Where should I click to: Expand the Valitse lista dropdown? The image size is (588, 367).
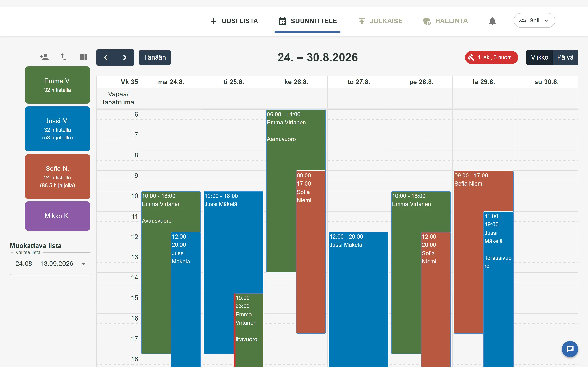tap(51, 264)
